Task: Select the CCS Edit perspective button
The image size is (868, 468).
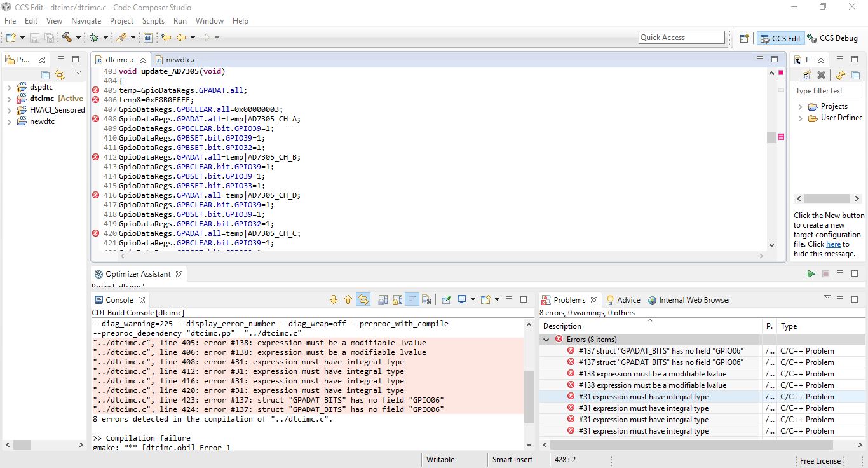Action: pos(780,38)
